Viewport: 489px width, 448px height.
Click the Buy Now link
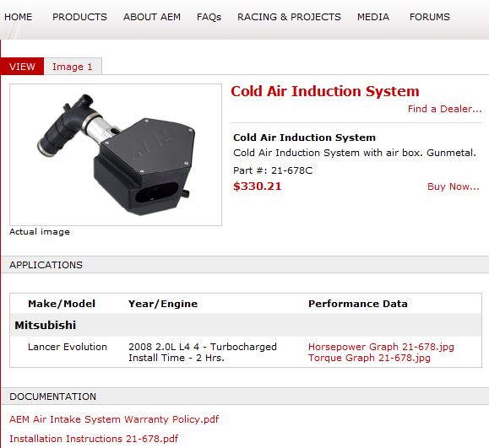coord(454,186)
